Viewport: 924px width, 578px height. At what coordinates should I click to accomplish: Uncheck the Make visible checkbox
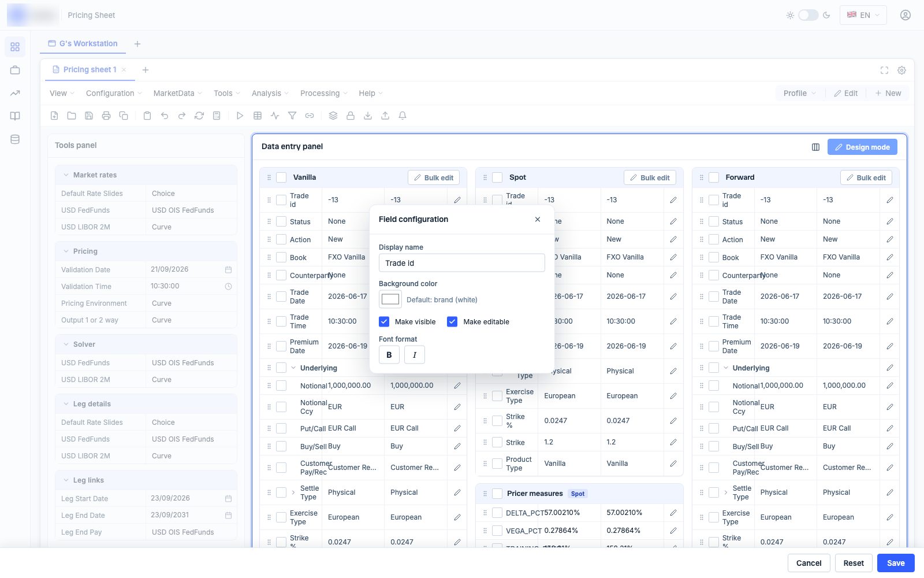(384, 321)
